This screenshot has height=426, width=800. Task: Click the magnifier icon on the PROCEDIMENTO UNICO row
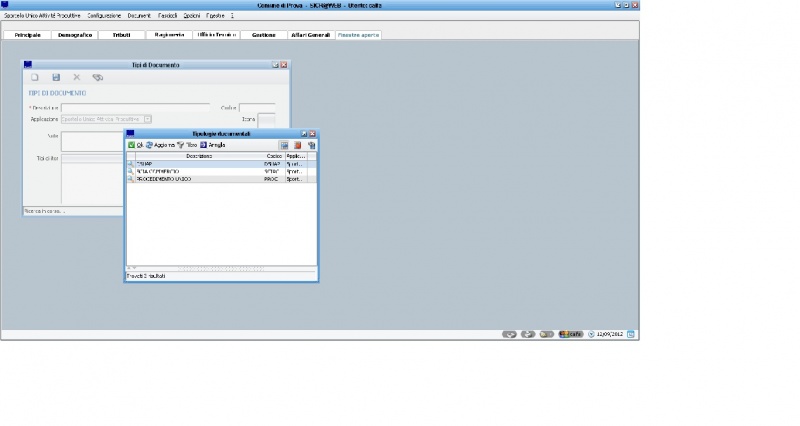coord(131,180)
